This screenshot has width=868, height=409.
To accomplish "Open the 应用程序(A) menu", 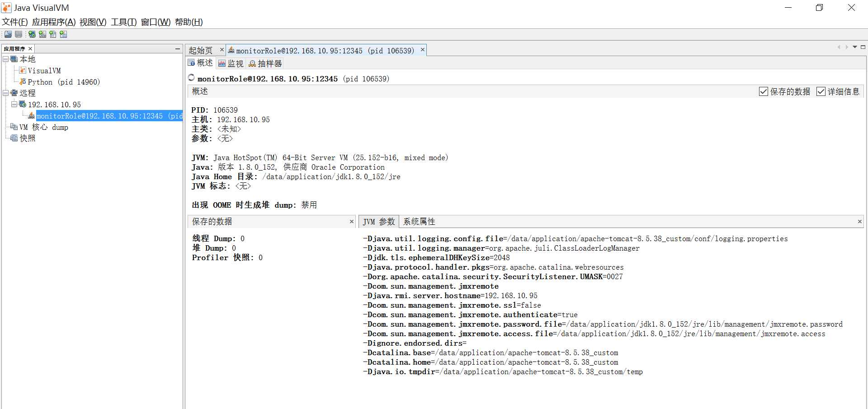I will (x=54, y=22).
